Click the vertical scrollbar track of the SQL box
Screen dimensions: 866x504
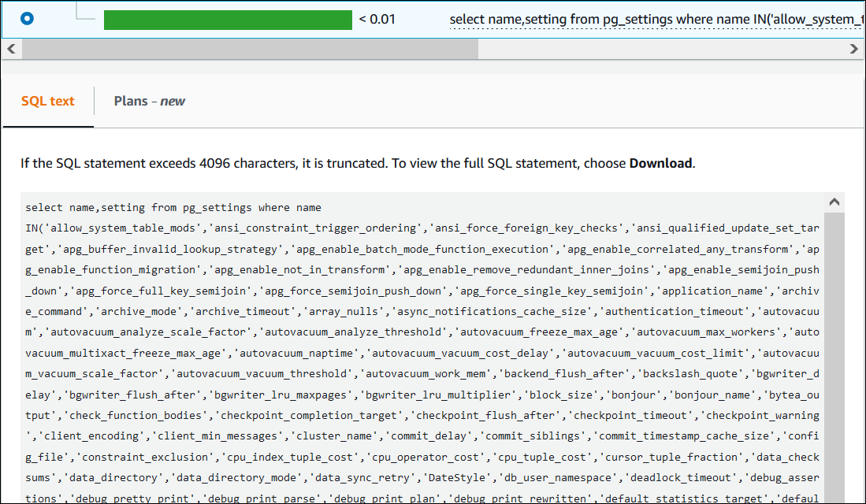click(834, 354)
